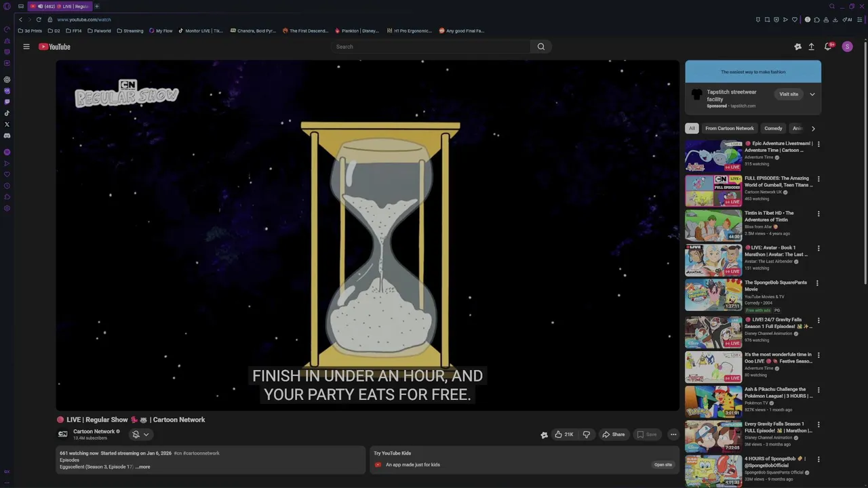The height and width of the screenshot is (488, 868).
Task: Open the 3d Prints bookmarks folder
Action: pyautogui.click(x=30, y=30)
